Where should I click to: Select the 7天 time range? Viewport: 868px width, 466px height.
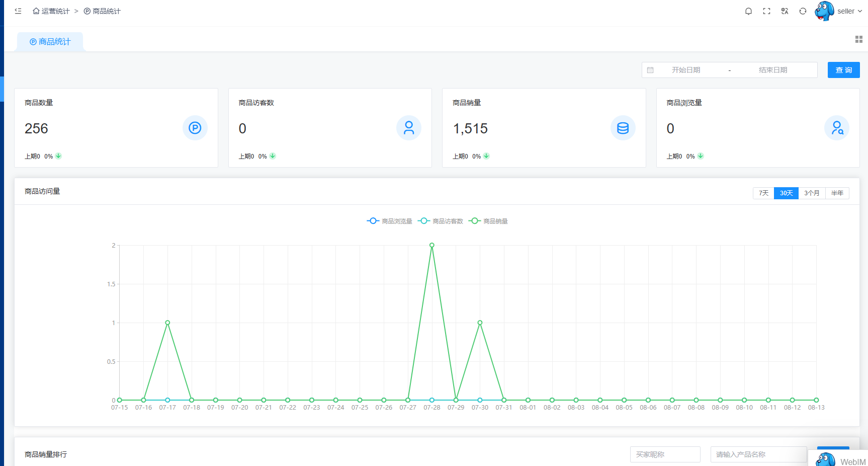pos(763,193)
